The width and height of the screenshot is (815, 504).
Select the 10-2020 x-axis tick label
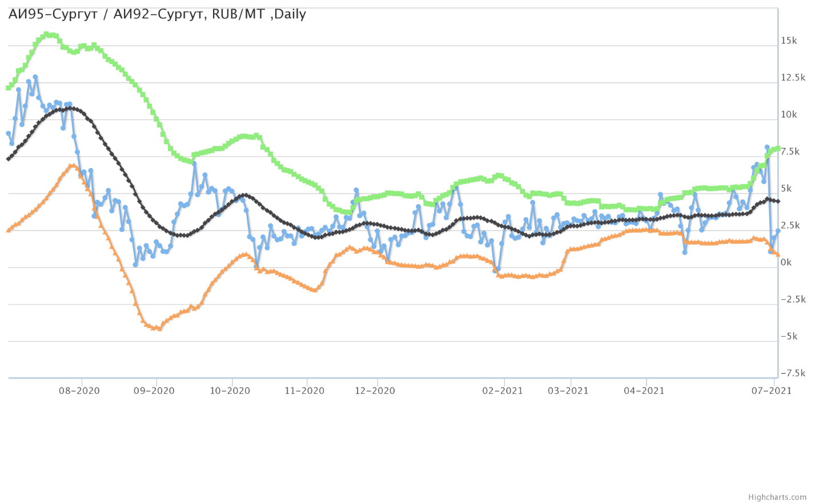(x=230, y=391)
